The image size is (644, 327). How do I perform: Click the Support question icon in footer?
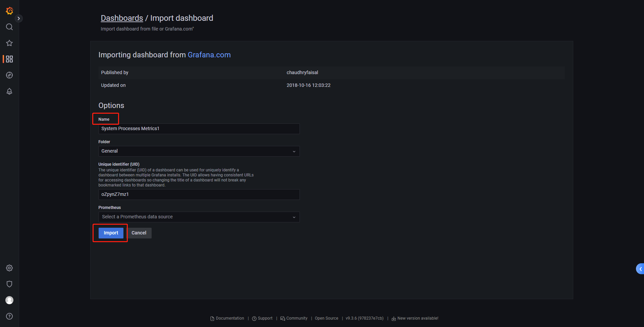tap(254, 319)
